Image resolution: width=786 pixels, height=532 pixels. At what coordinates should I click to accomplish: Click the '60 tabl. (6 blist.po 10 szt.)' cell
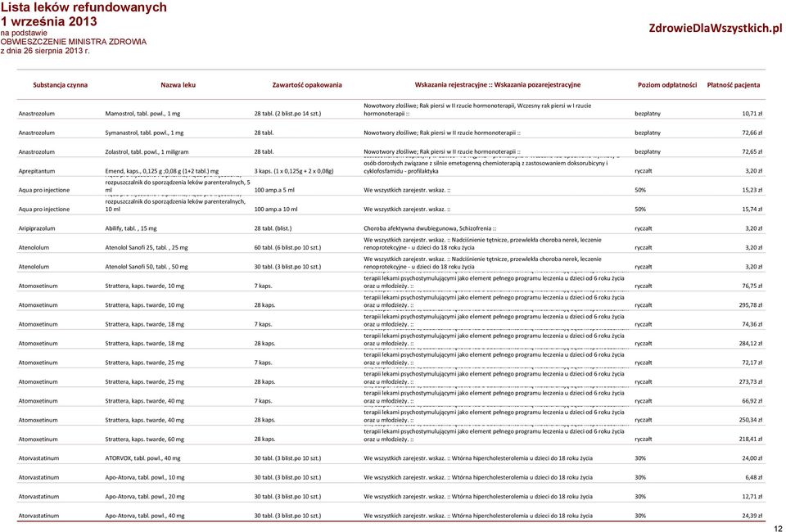[287, 247]
